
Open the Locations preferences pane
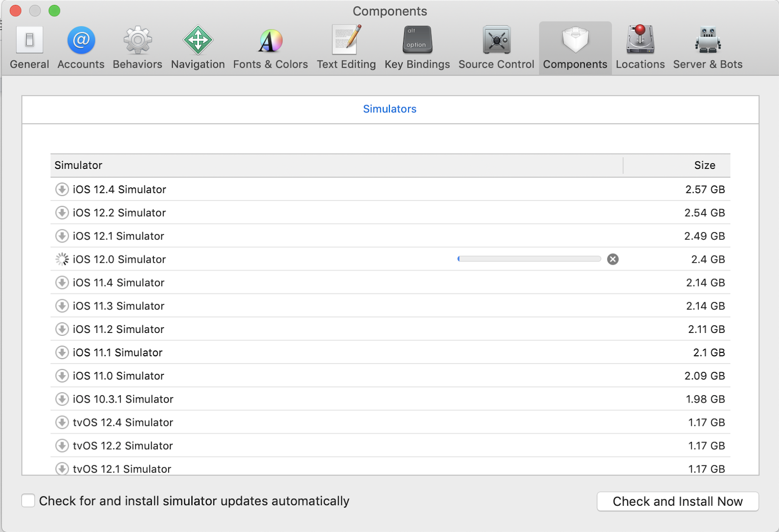pyautogui.click(x=640, y=48)
